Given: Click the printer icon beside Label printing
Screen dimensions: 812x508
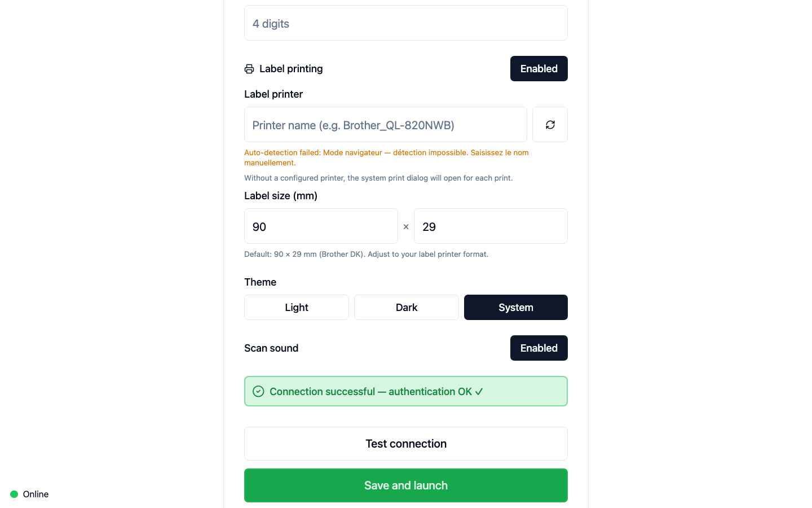Looking at the screenshot, I should click(x=249, y=69).
